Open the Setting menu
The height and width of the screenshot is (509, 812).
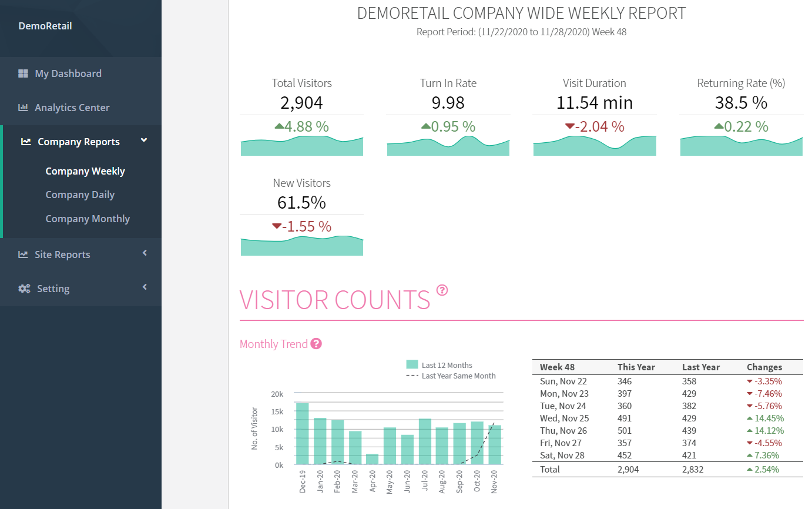click(x=80, y=289)
